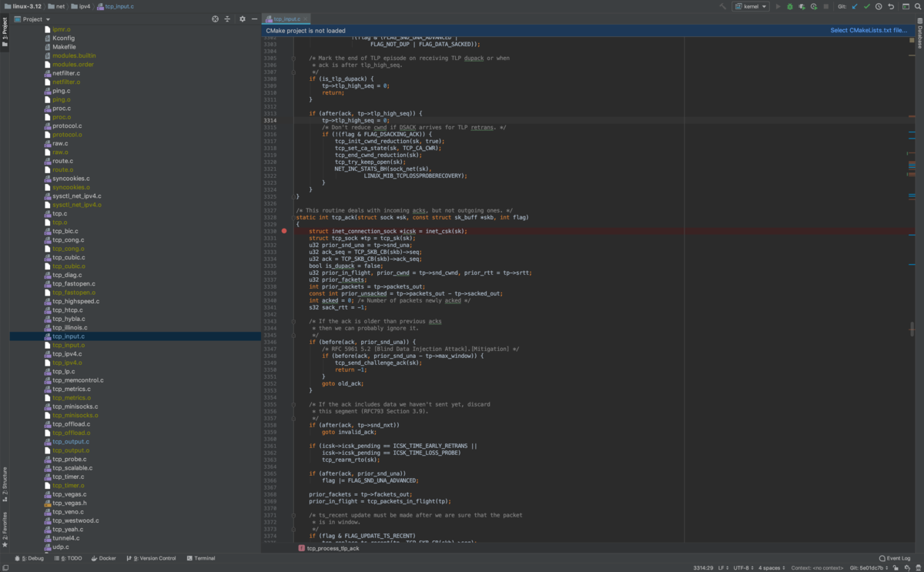This screenshot has width=924, height=572.
Task: Open the Project view dropdown
Action: pos(32,18)
